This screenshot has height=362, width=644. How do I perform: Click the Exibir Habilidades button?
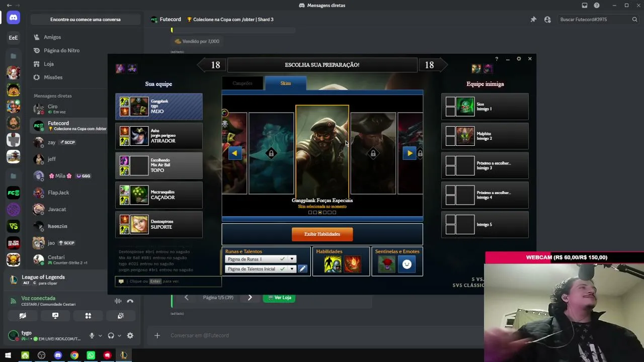coord(322,234)
